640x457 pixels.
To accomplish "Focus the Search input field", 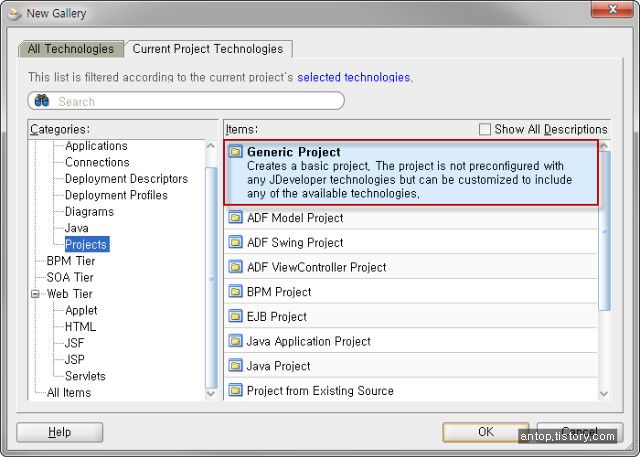I will (x=186, y=101).
